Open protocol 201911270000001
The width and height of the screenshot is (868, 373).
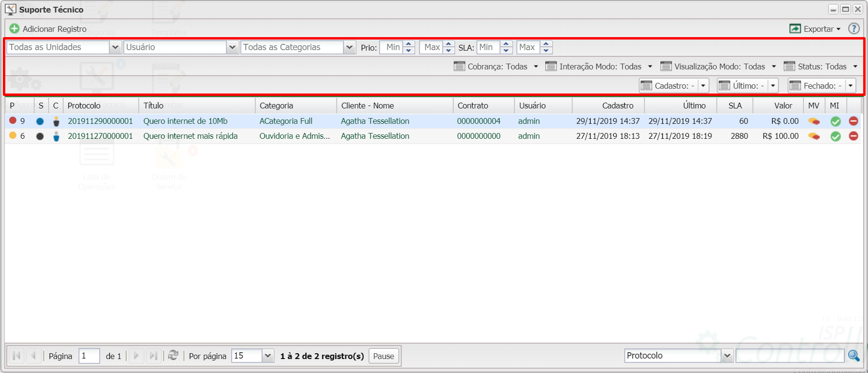(100, 136)
